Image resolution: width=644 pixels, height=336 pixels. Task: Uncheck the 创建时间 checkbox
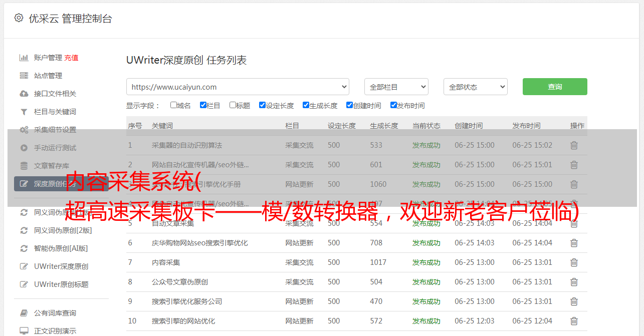click(349, 105)
